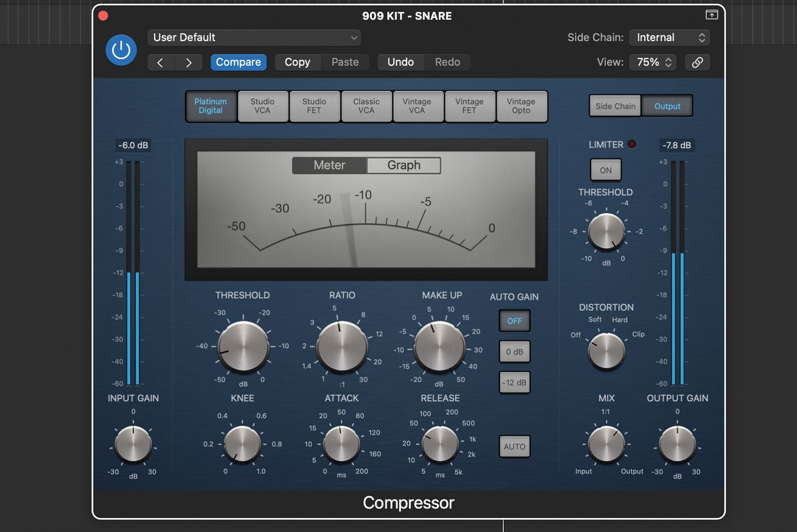Click the plugin power button icon
The height and width of the screenshot is (532, 797).
(121, 50)
